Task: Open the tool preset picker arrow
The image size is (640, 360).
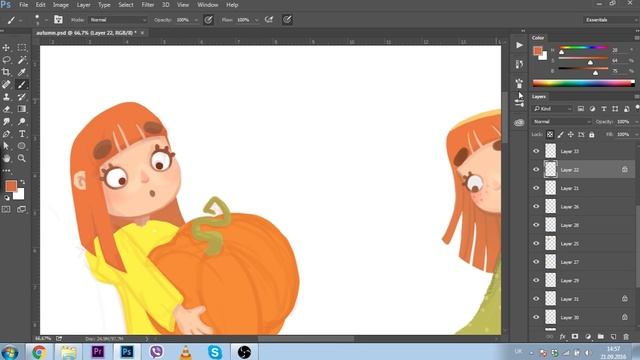Action: coord(20,20)
